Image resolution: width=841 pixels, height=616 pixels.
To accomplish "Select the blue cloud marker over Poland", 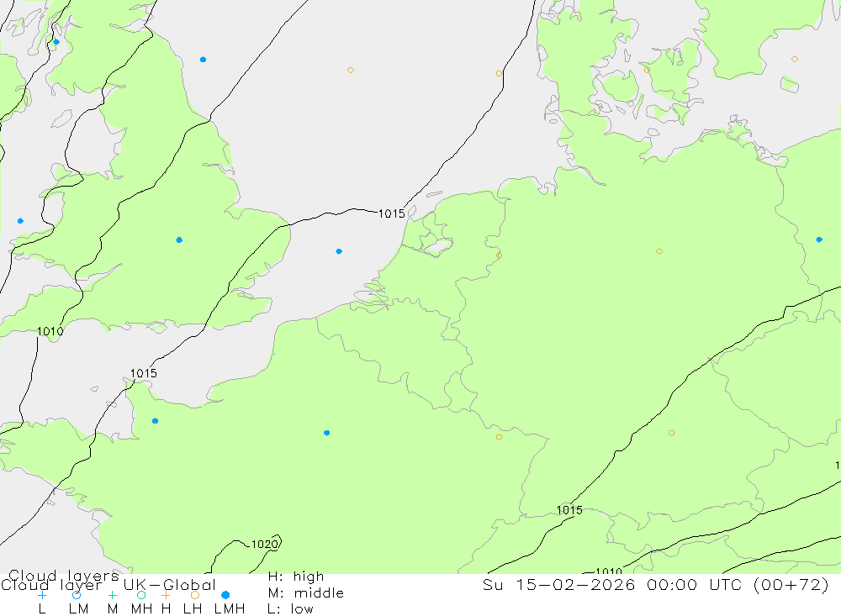I will point(819,240).
